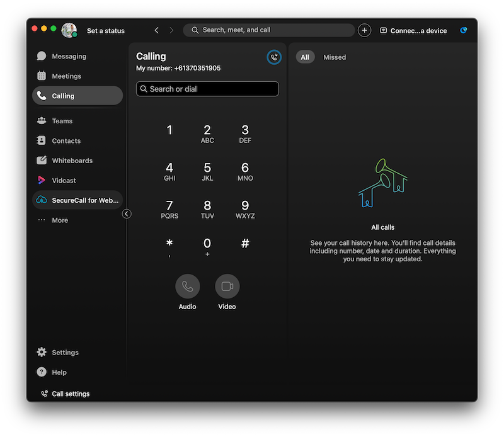Go back with the left arrow

(156, 30)
